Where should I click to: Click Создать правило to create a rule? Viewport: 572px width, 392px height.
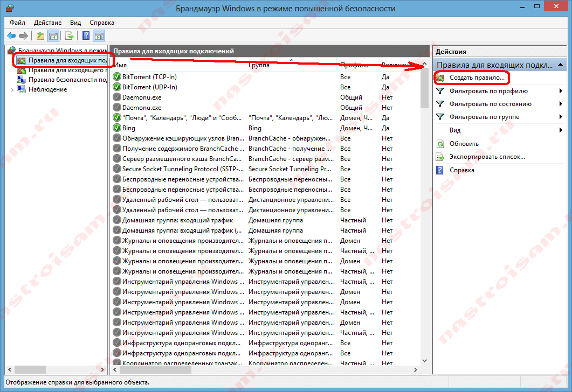pos(477,78)
